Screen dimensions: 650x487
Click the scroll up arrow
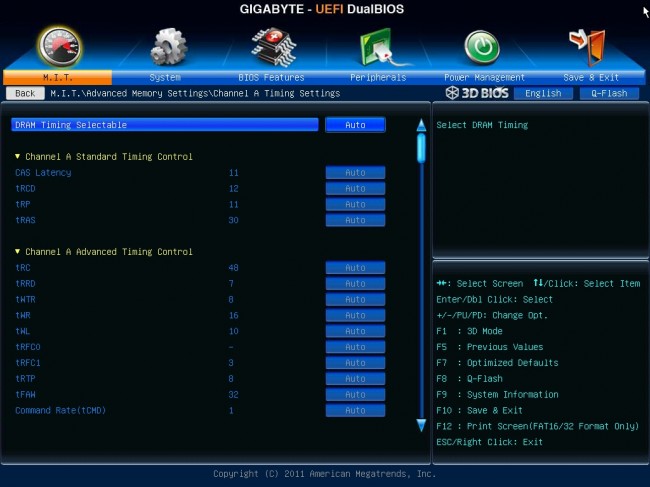click(x=421, y=125)
